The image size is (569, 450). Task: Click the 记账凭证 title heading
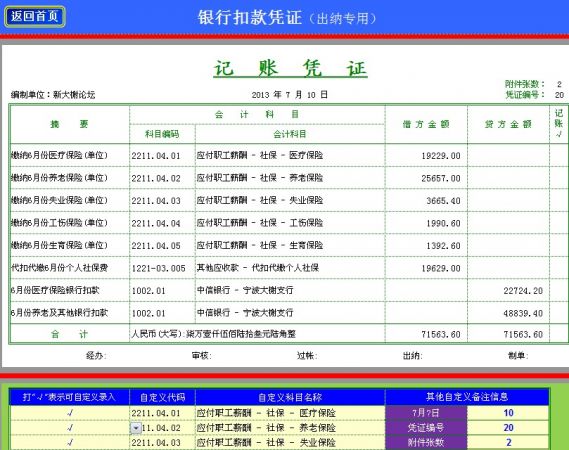290,68
